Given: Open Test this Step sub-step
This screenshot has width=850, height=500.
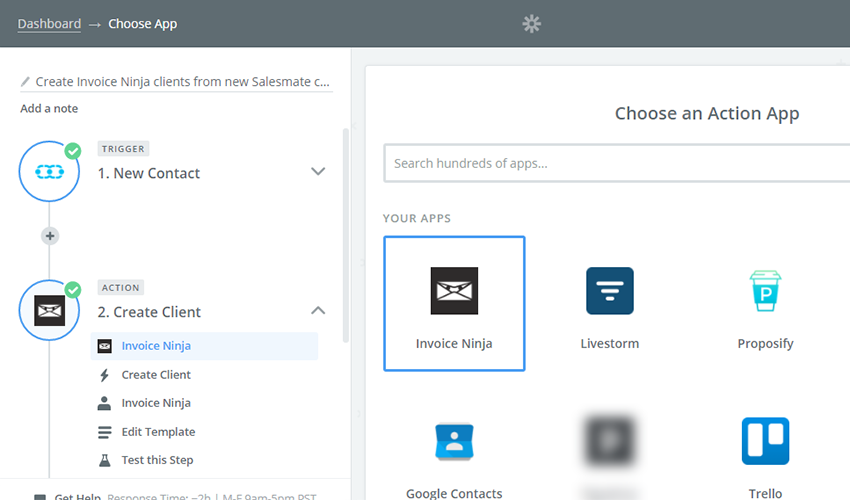Looking at the screenshot, I should [157, 460].
